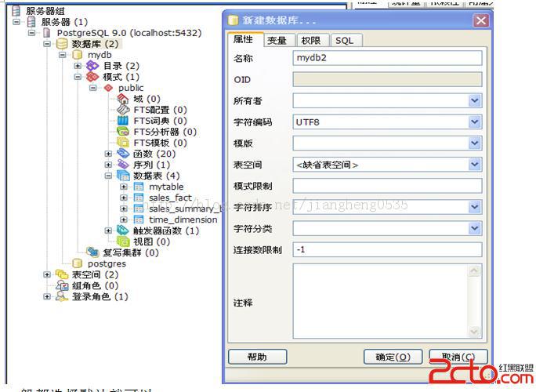
Task: Open the 表空间 tablespace dropdown
Action: (475, 165)
